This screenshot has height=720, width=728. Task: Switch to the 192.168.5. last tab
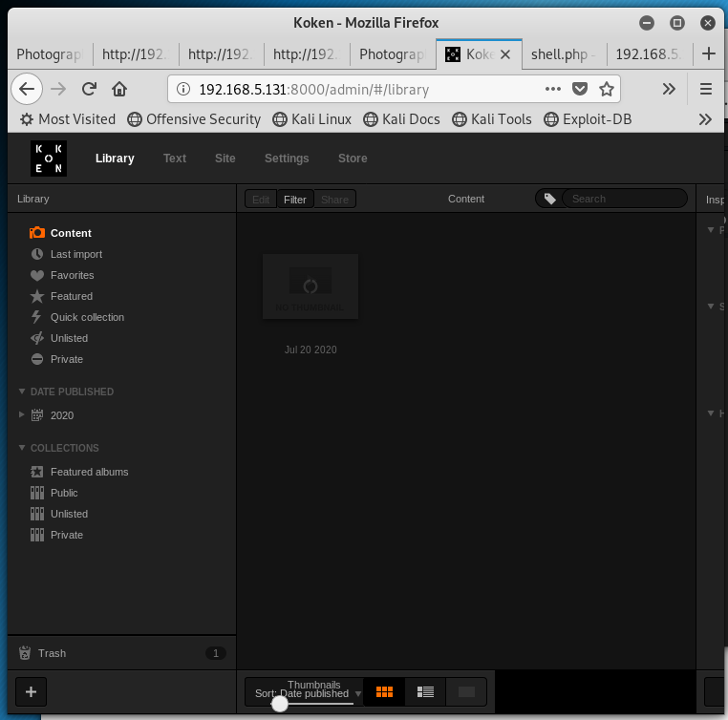click(649, 54)
